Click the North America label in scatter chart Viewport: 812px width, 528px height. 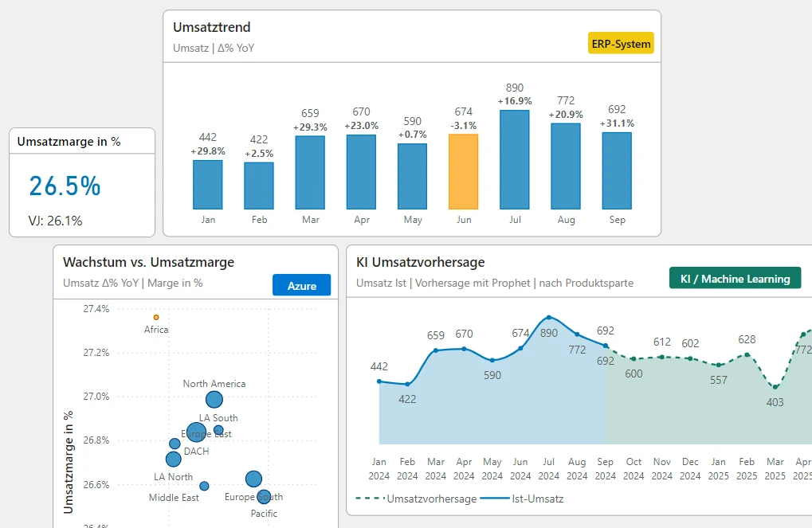coord(214,384)
